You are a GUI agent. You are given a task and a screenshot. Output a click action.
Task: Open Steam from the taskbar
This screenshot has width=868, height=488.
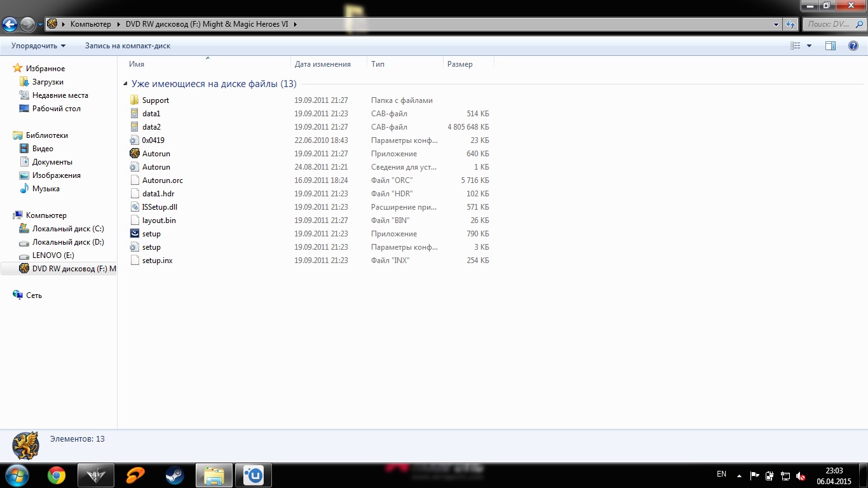175,475
